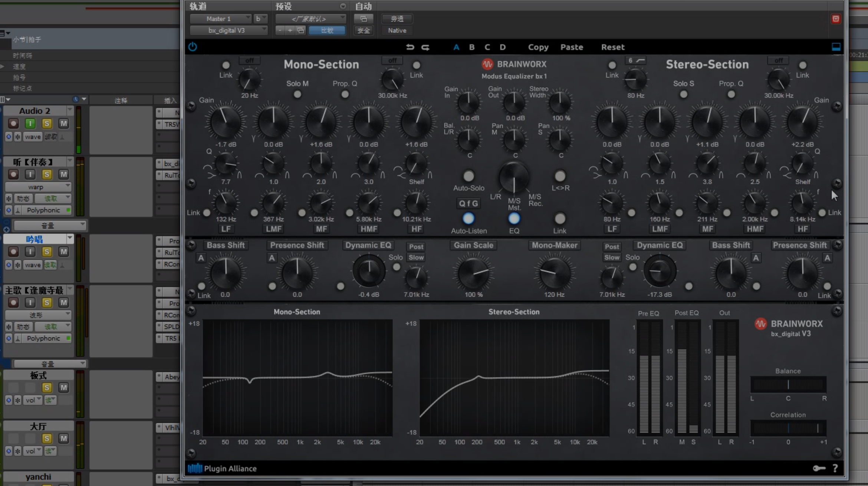The width and height of the screenshot is (868, 486).
Task: Toggle the plugin power button
Action: 192,47
